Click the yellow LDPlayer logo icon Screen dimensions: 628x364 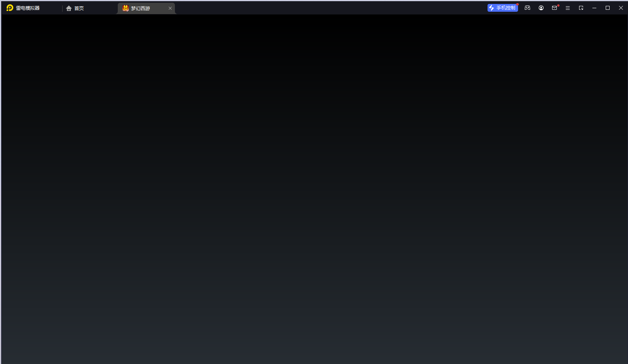pyautogui.click(x=10, y=8)
